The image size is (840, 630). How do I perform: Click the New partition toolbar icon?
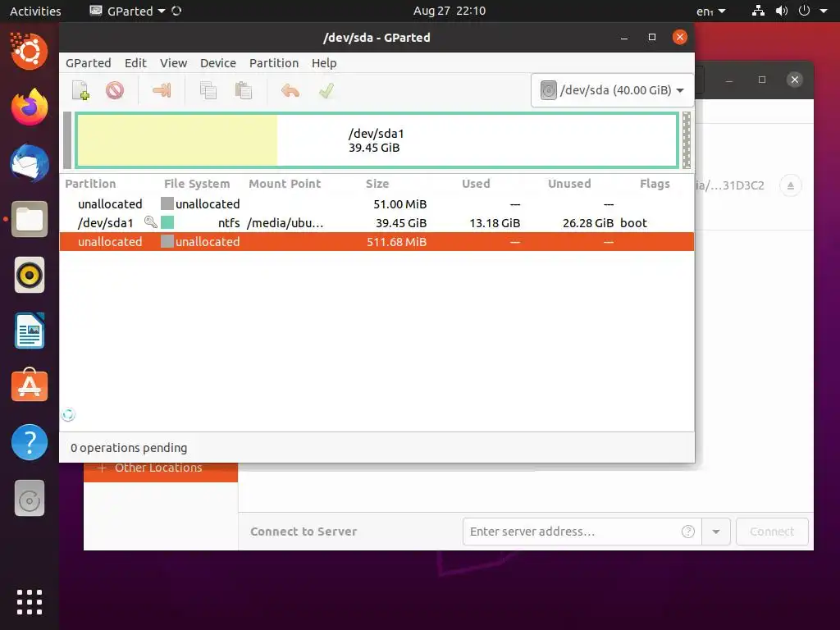click(x=81, y=90)
